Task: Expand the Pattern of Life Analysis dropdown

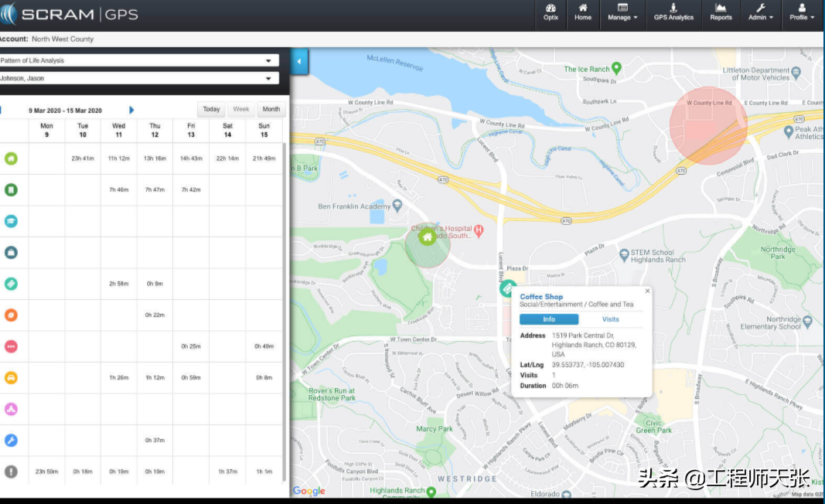Action: (x=268, y=60)
